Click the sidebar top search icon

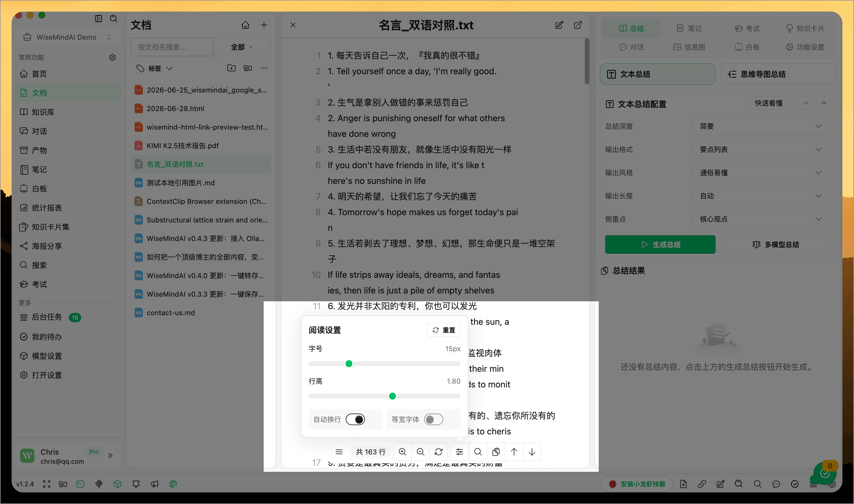114,18
